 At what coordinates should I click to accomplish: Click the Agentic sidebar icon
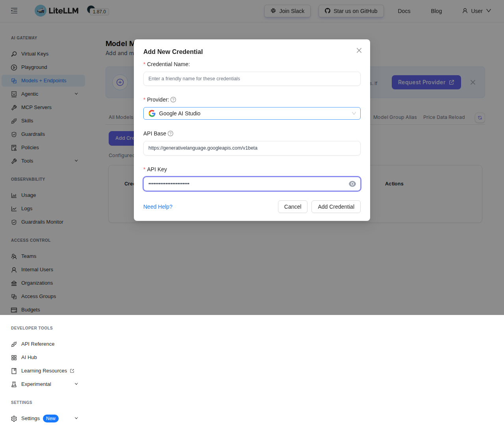(14, 94)
